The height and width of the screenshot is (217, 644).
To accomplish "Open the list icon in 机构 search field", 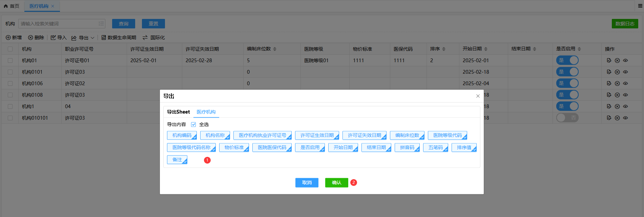I will 101,24.
